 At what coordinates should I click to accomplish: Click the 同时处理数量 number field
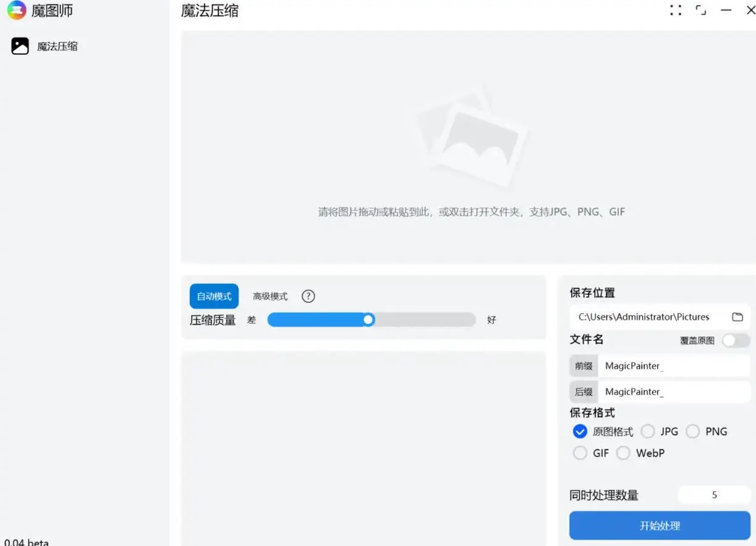tap(714, 495)
